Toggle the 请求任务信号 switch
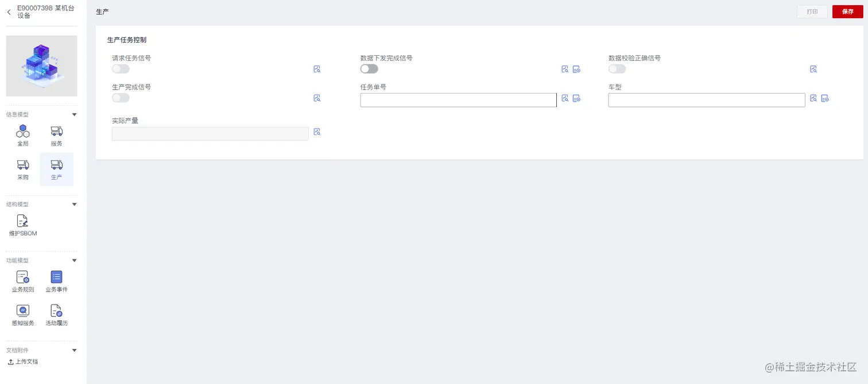This screenshot has width=868, height=384. (121, 69)
